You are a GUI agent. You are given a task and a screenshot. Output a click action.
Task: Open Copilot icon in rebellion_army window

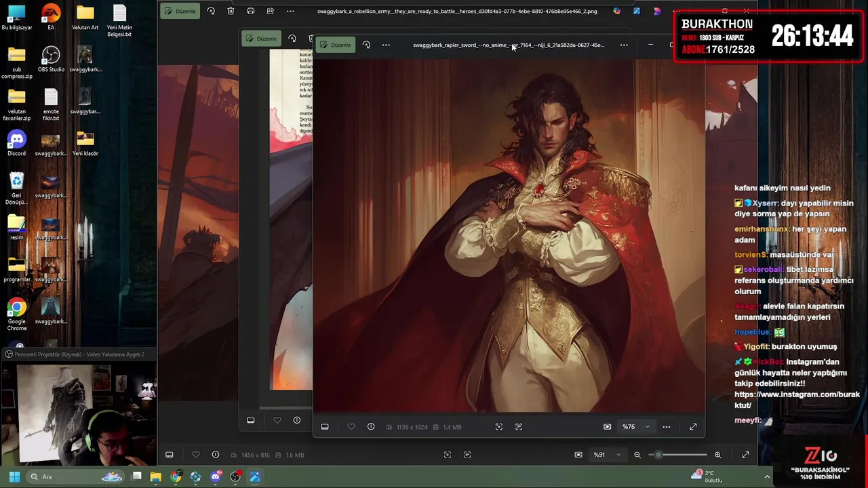pyautogui.click(x=616, y=11)
